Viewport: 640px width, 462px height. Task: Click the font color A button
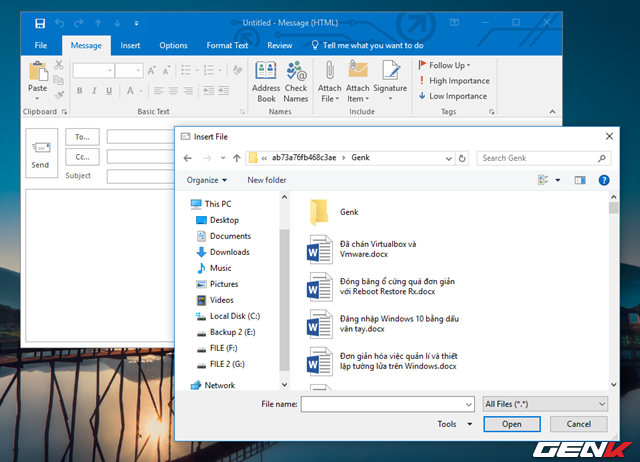pyautogui.click(x=130, y=91)
